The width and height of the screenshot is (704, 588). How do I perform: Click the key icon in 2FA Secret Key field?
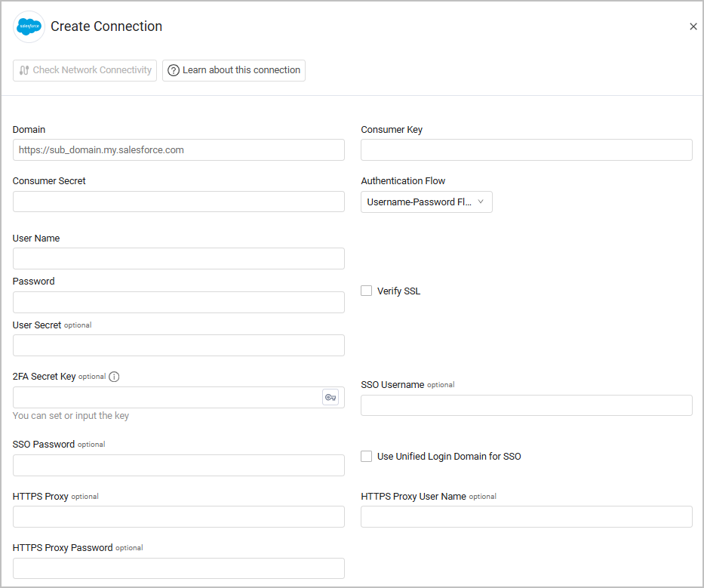pyautogui.click(x=330, y=397)
